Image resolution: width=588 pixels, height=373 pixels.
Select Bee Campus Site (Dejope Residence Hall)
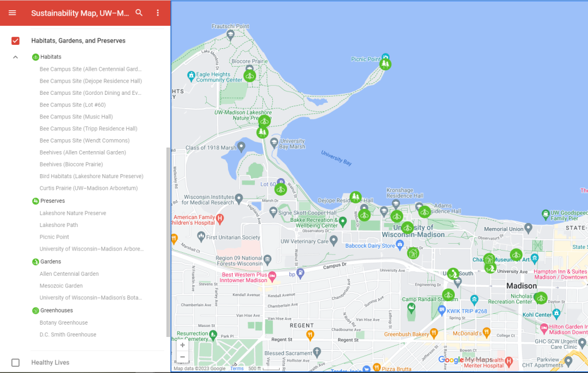[x=91, y=81]
